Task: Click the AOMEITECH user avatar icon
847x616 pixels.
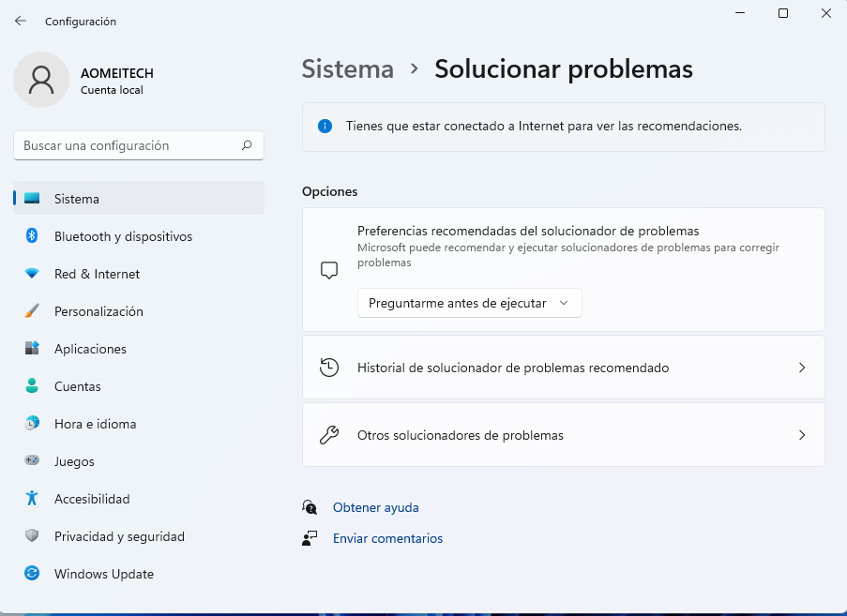Action: (41, 80)
